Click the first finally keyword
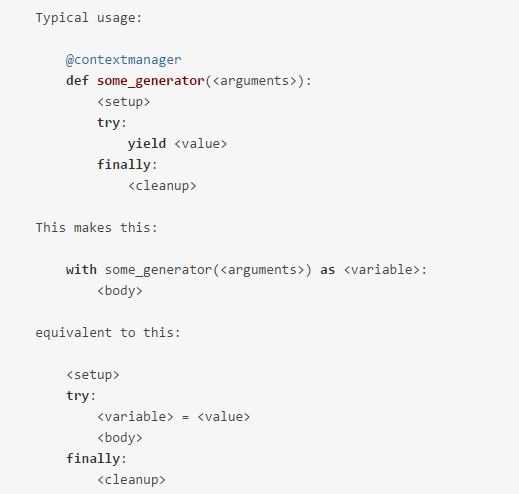 click(124, 165)
